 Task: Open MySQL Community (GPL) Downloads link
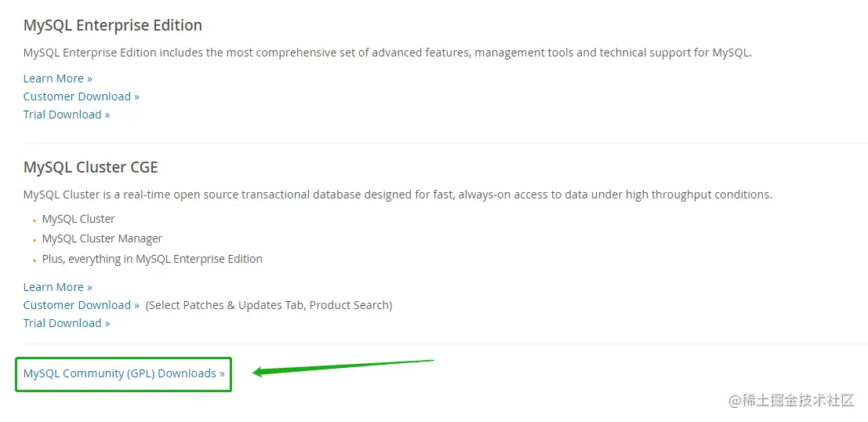pyautogui.click(x=124, y=374)
